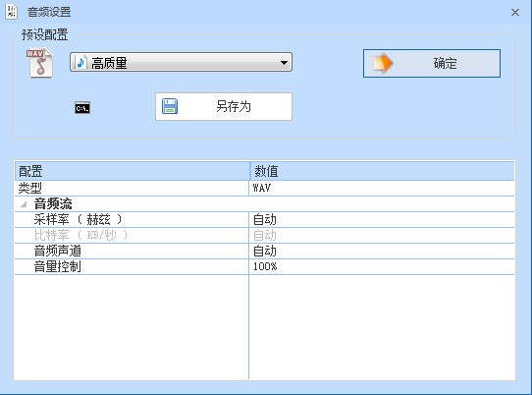Click the command line console icon
Screen dimensions: 532x395
(82, 108)
